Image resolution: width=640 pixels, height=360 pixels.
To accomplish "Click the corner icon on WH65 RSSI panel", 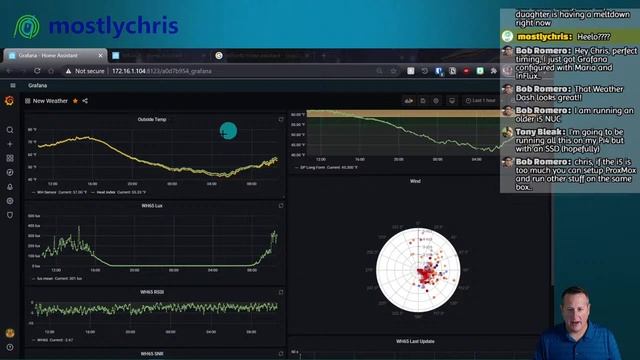I will coord(281,292).
